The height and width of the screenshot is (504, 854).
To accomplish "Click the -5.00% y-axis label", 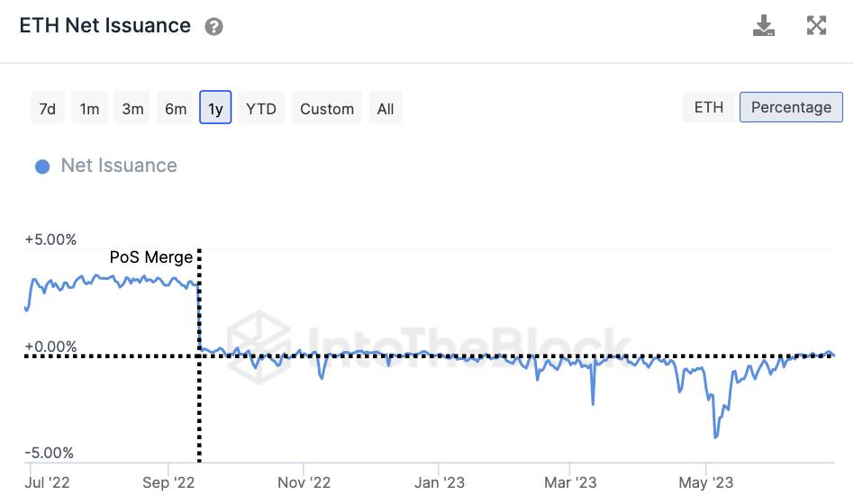I will pos(49,453).
